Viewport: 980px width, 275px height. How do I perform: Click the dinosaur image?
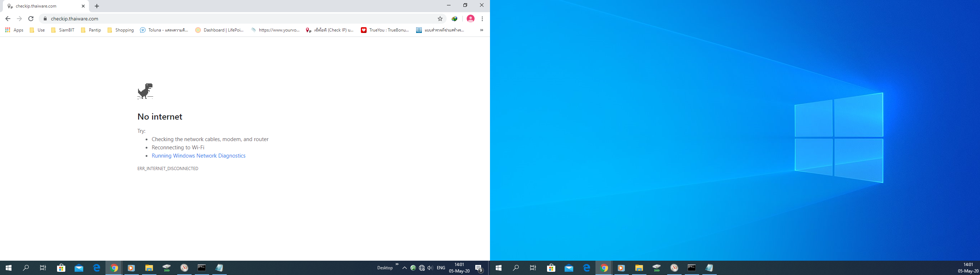pyautogui.click(x=145, y=91)
